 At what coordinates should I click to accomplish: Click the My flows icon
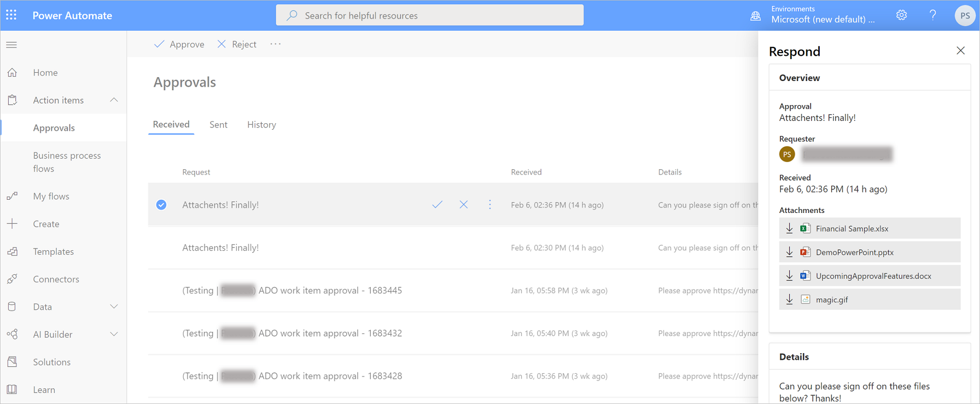pos(13,196)
